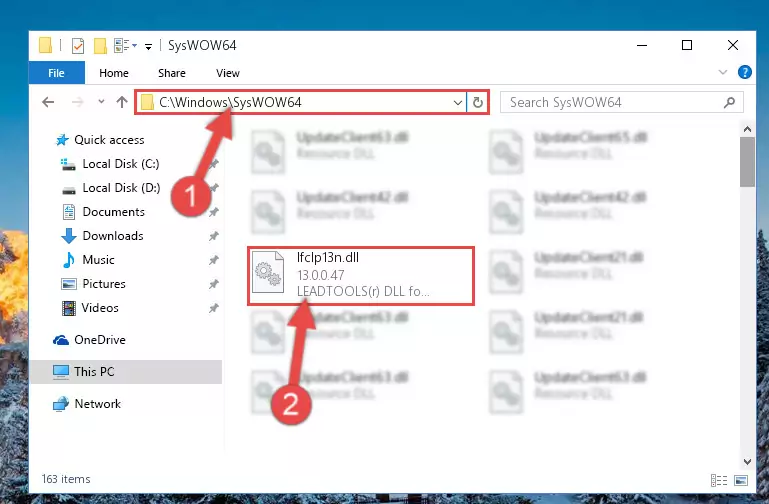Click the pin icon next to Videos
769x504 pixels.
(213, 308)
